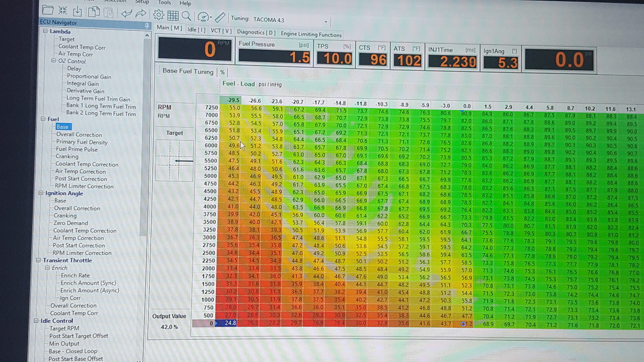Click the TPS gauge showing 10.0

tap(334, 54)
